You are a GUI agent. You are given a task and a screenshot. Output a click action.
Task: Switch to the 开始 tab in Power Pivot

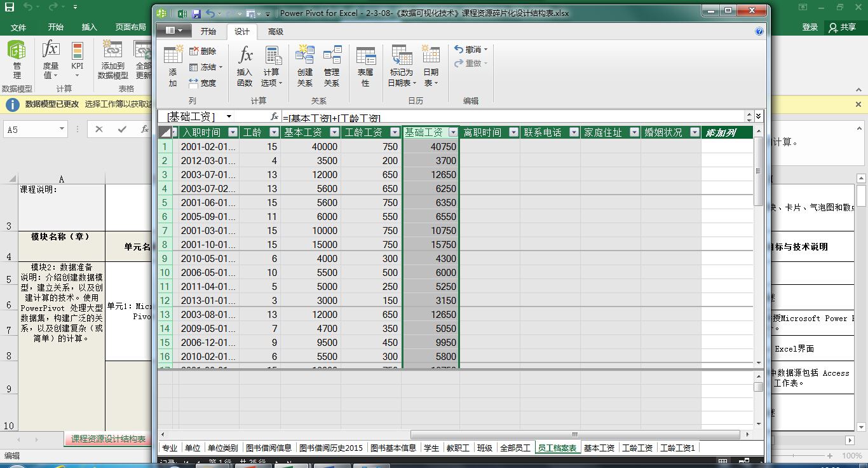tap(208, 31)
